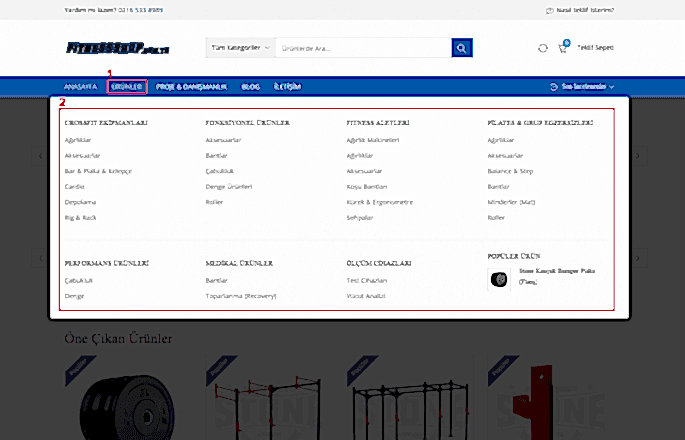685x440 pixels.
Task: Select the BLOG menu item
Action: [x=250, y=87]
